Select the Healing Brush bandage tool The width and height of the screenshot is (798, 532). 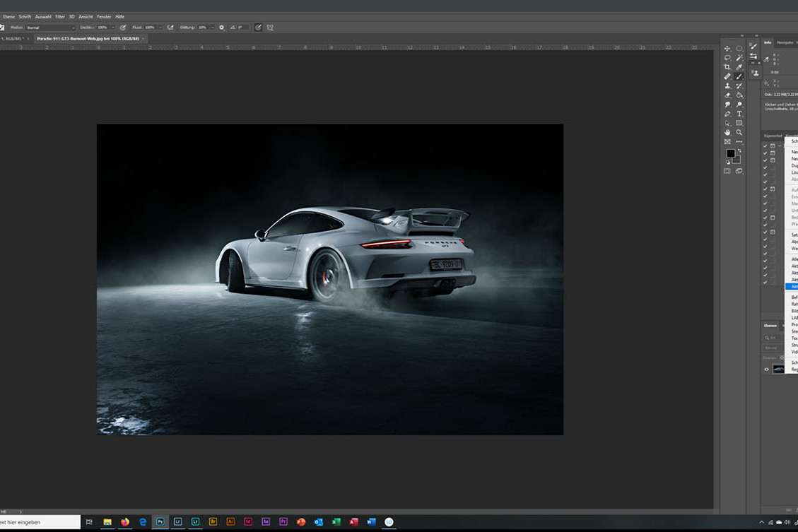[727, 76]
